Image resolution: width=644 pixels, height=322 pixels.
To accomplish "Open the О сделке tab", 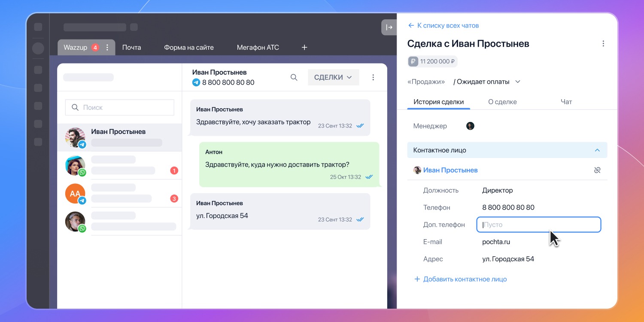I will click(x=502, y=102).
